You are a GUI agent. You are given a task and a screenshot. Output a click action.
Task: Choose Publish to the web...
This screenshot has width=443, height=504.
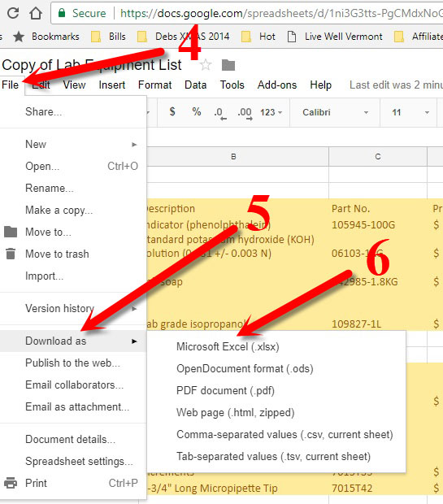(73, 363)
